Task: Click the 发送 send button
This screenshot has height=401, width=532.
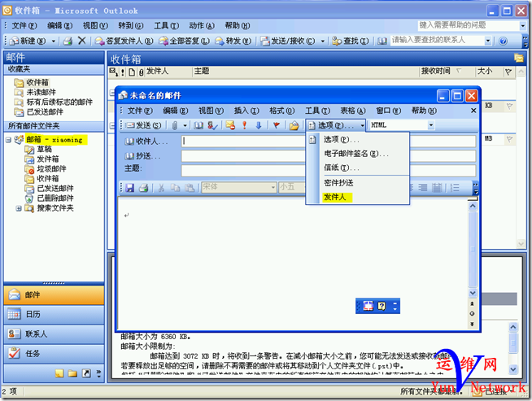Action: 143,125
